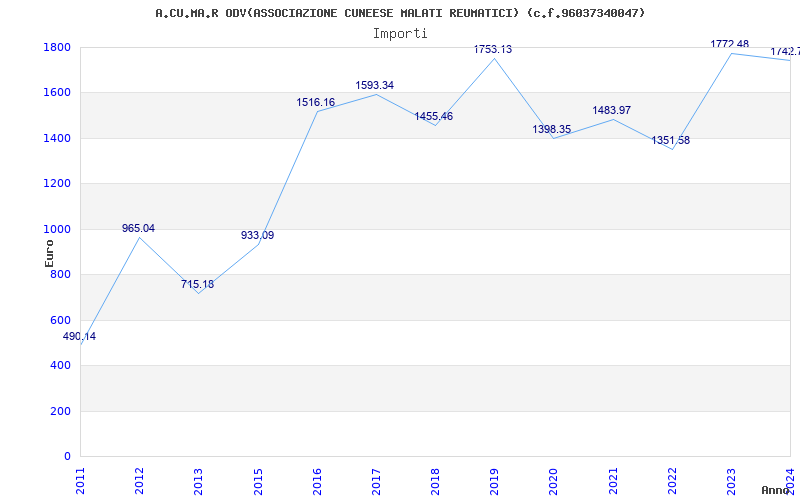Select data label 965.04
Viewport: 800px width, 500px height.
coord(138,228)
